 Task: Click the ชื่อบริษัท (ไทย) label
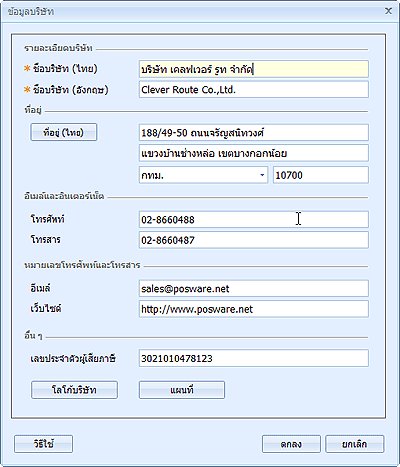(x=65, y=69)
